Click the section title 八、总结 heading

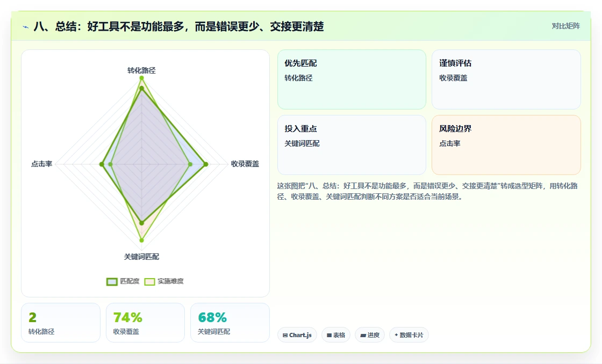178,26
